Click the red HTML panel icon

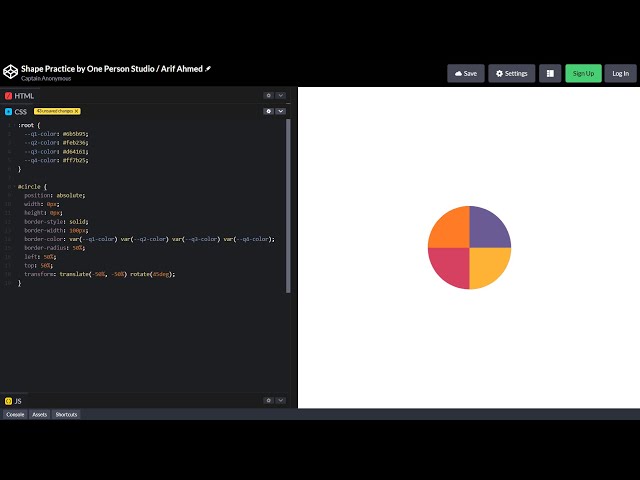click(8, 96)
